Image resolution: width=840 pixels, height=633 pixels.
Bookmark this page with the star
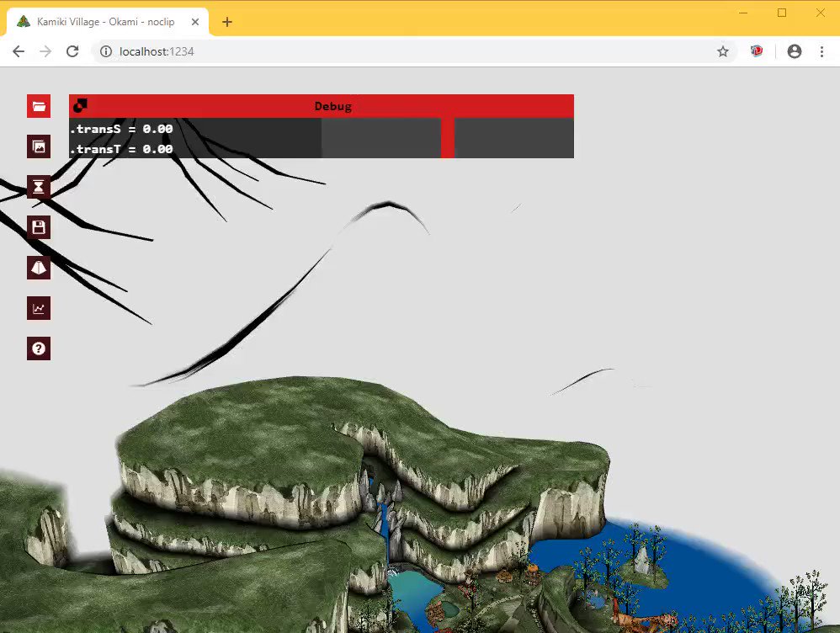pos(723,51)
